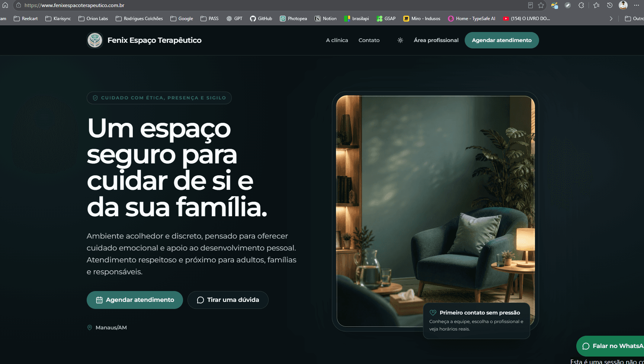Open the reader view icon in address bar

point(531,5)
